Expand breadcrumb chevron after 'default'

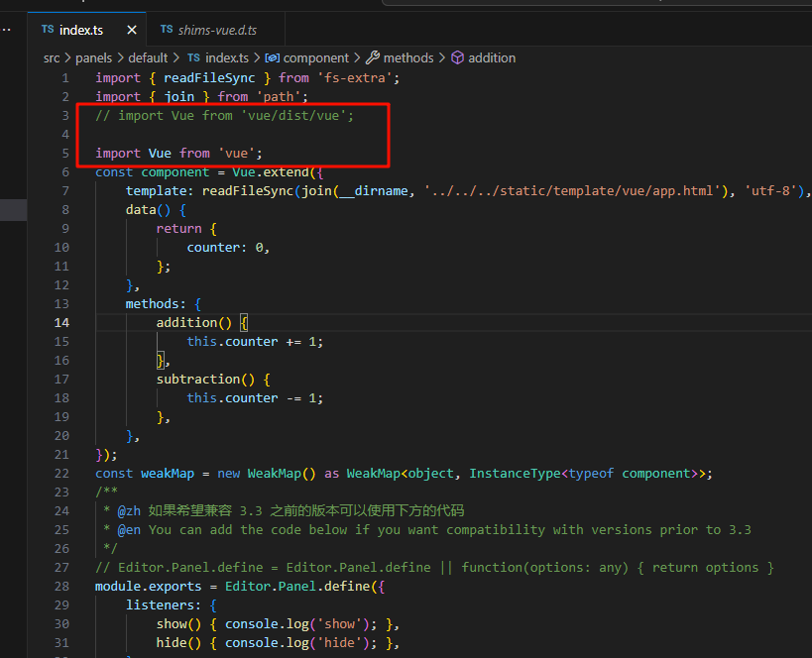coord(176,58)
